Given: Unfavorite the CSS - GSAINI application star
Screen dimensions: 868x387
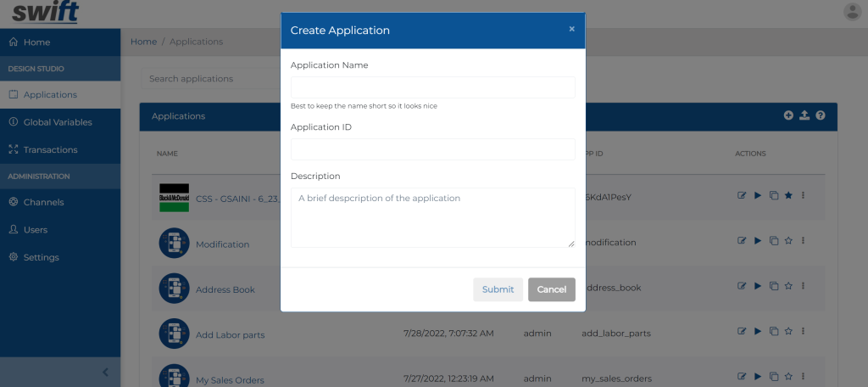Looking at the screenshot, I should (x=789, y=195).
